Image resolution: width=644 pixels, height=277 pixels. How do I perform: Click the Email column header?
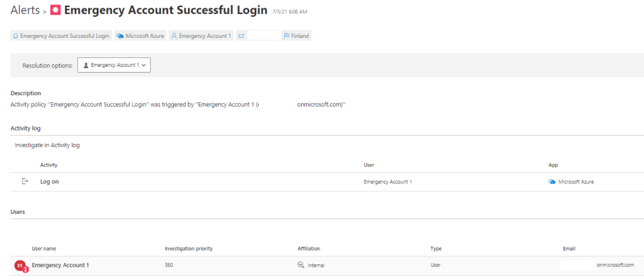[x=569, y=249]
